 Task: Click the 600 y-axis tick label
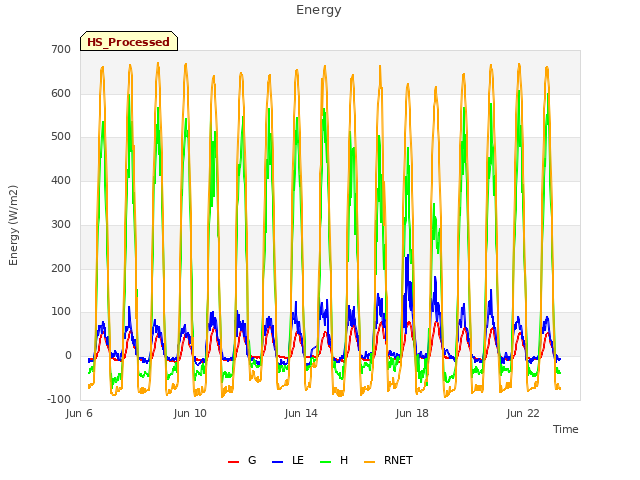tap(61, 93)
